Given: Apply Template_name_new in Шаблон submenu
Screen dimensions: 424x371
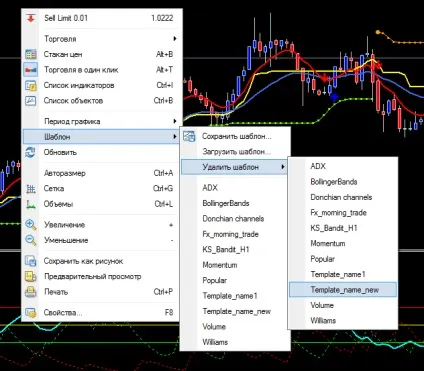Looking at the screenshot, I should [235, 311].
